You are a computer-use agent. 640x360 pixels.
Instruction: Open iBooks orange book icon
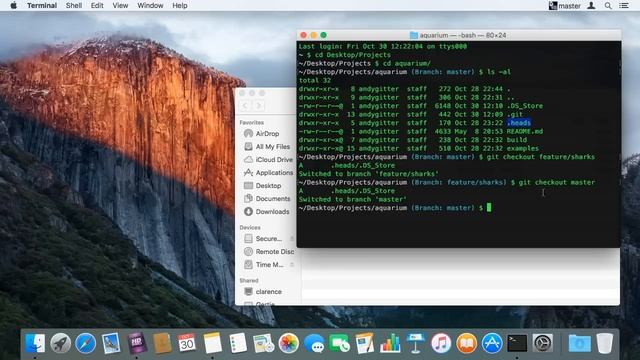point(467,343)
